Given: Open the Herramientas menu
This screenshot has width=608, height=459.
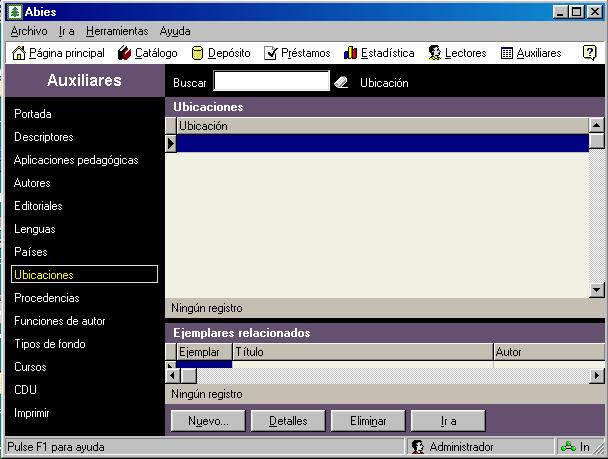Looking at the screenshot, I should tap(117, 31).
